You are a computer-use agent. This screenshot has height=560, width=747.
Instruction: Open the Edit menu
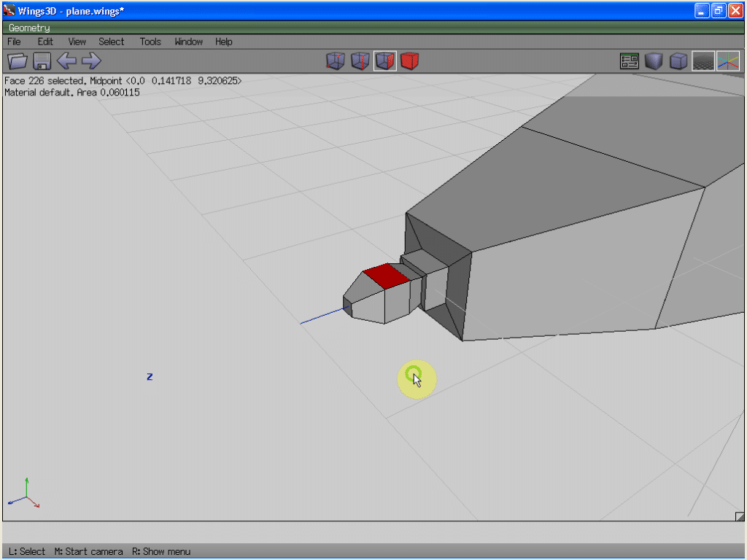pos(45,42)
